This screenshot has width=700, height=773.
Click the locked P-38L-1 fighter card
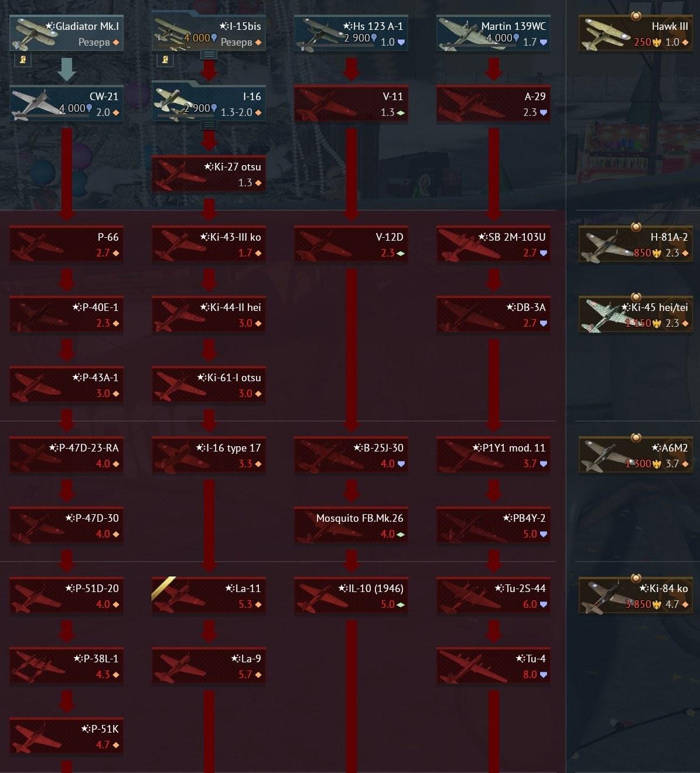[x=67, y=666]
